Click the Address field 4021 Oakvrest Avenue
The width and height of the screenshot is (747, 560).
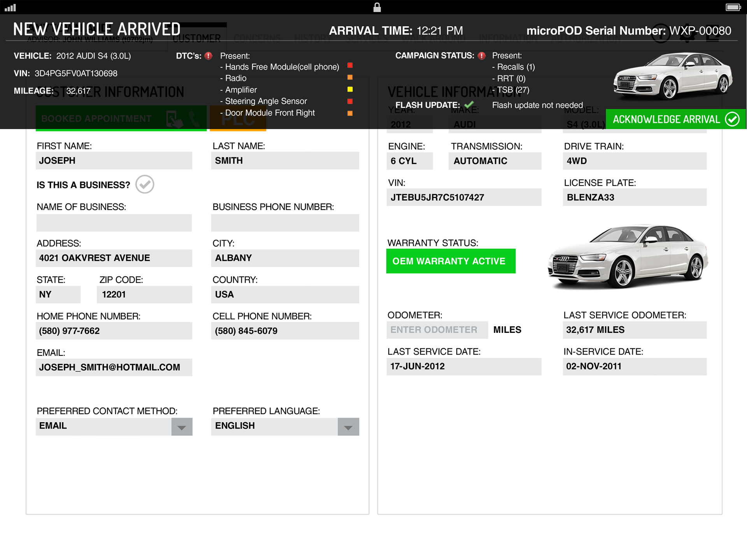[x=114, y=258]
